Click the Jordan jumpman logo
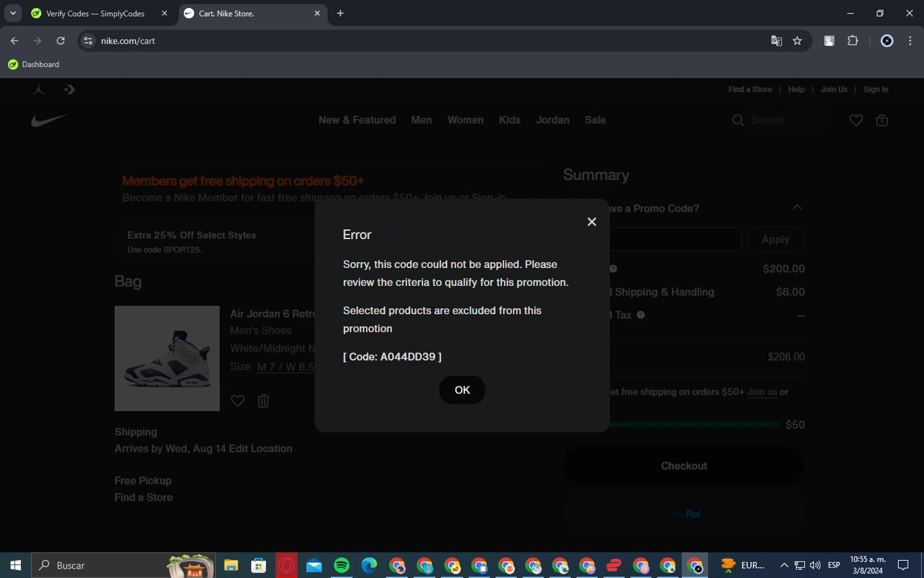Viewport: 924px width, 578px height. pos(39,89)
